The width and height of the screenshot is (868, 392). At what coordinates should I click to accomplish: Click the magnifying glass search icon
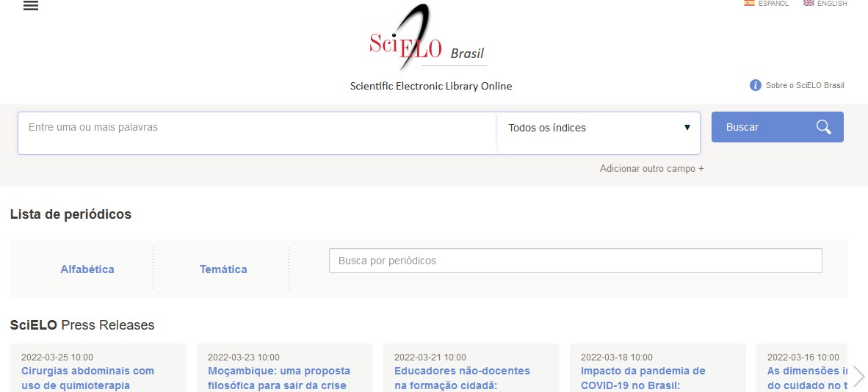pyautogui.click(x=823, y=127)
